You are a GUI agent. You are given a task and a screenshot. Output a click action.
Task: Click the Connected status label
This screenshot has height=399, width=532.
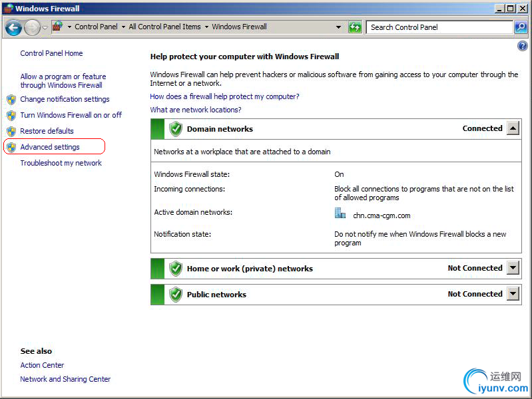[483, 128]
